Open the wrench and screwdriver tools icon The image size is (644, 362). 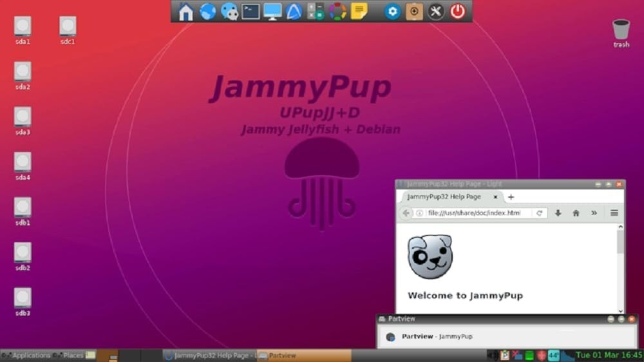(x=436, y=12)
